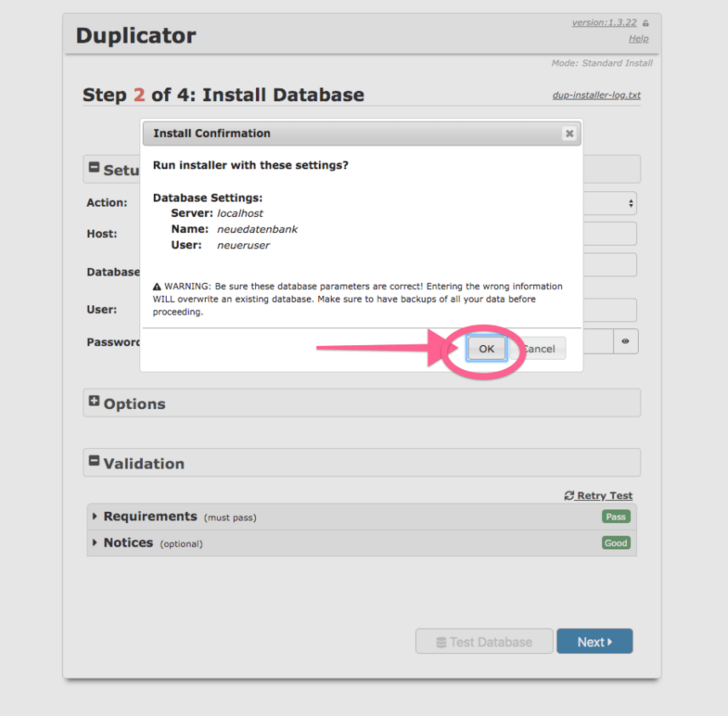Expand the Notices row
This screenshot has height=716, width=728.
[x=95, y=543]
